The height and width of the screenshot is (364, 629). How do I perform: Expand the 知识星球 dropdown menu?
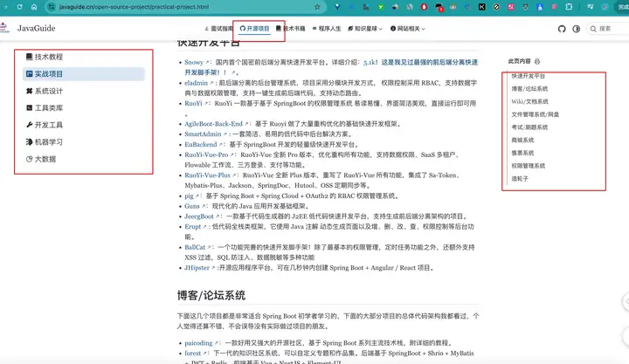click(x=364, y=29)
